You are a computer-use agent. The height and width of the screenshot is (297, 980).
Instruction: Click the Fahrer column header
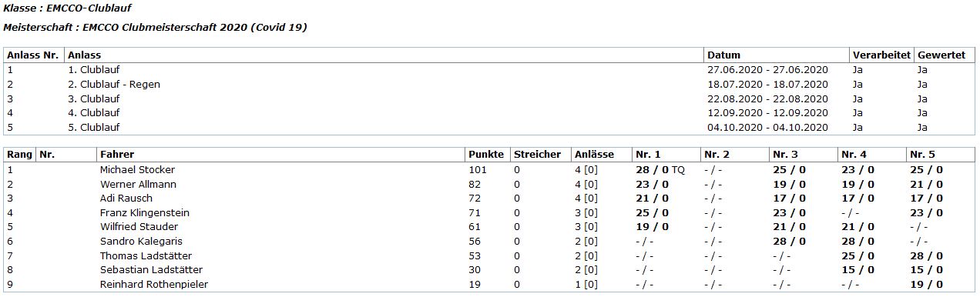click(x=117, y=155)
